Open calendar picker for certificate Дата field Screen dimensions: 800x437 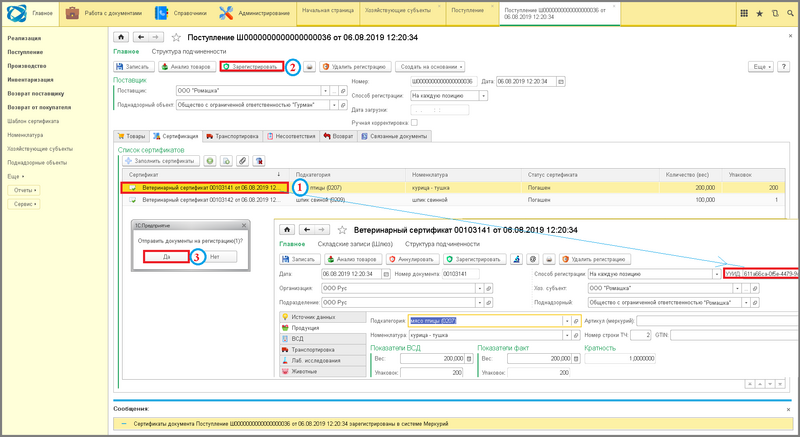pyautogui.click(x=386, y=274)
